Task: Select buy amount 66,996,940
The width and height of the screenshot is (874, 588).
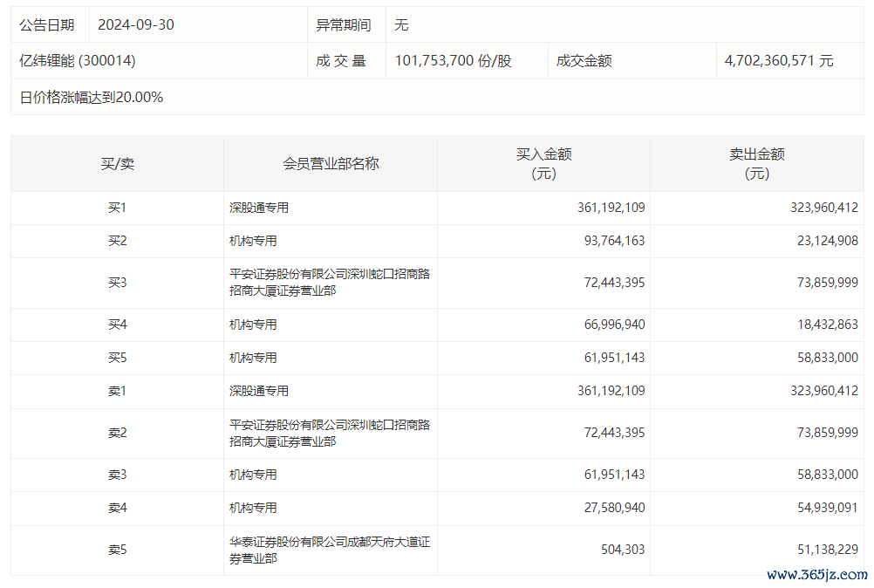Action: (x=614, y=325)
